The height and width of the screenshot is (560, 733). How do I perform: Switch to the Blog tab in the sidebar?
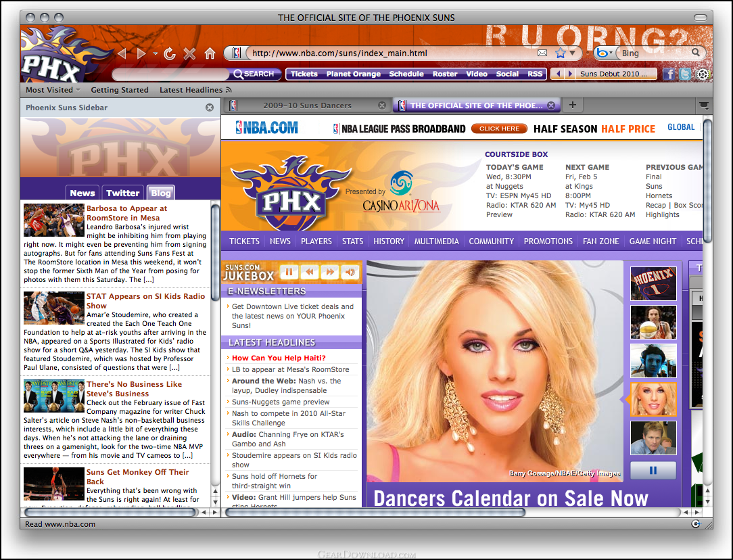point(161,193)
